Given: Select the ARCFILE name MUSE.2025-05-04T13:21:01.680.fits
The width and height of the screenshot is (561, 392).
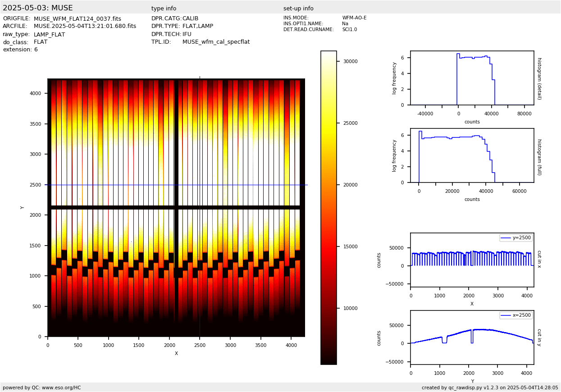Looking at the screenshot, I should pyautogui.click(x=85, y=27).
